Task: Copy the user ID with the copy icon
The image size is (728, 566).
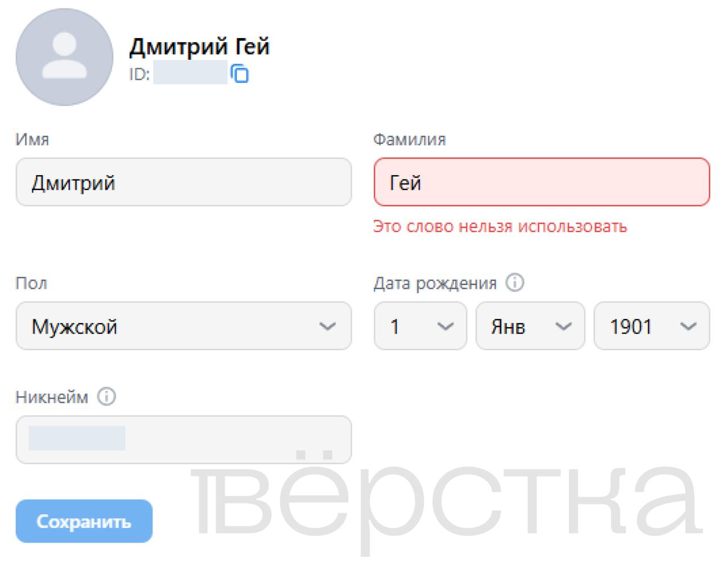Action: 240,74
